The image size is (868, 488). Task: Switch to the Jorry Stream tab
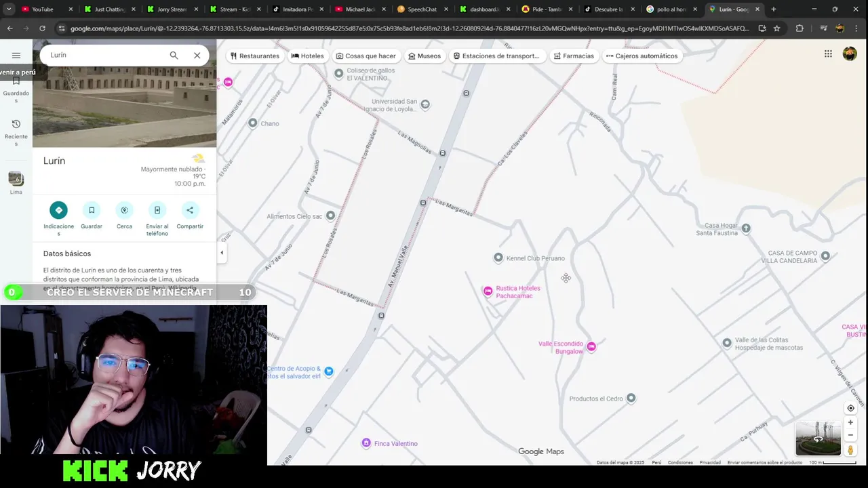(172, 9)
